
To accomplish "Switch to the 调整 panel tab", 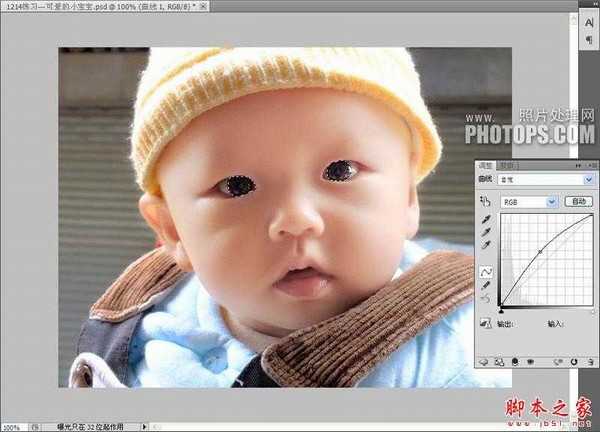I will [484, 165].
